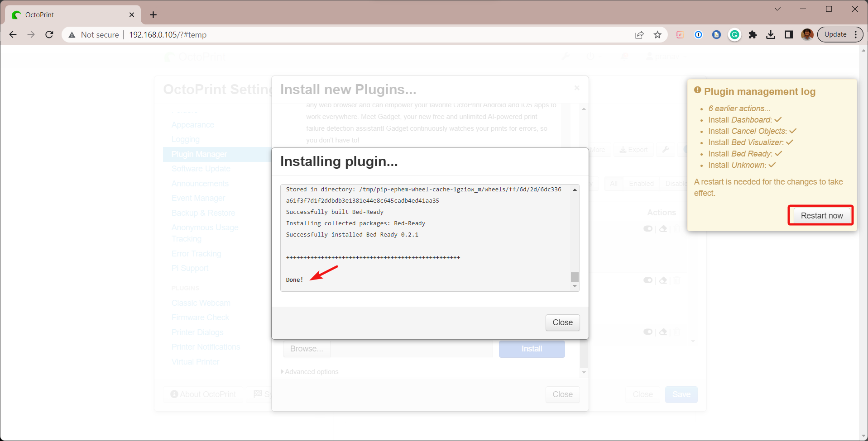Image resolution: width=868 pixels, height=441 pixels.
Task: Open the Browse... file chooser
Action: tap(307, 349)
